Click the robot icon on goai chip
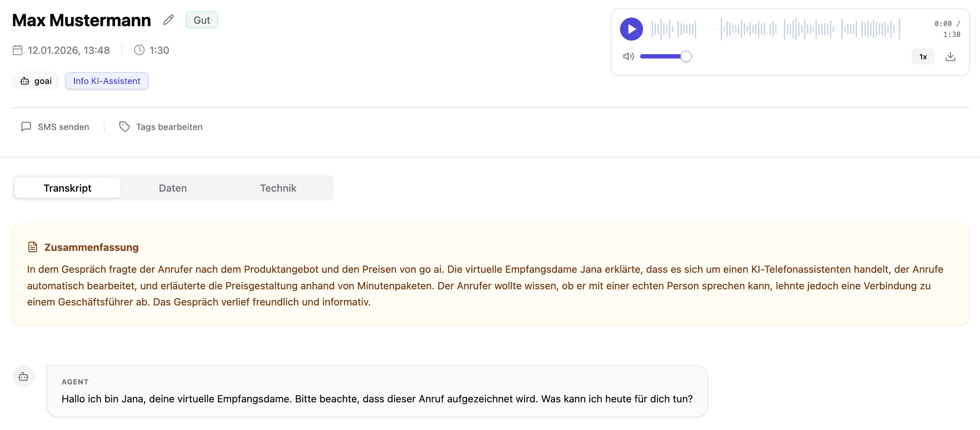 click(x=25, y=81)
